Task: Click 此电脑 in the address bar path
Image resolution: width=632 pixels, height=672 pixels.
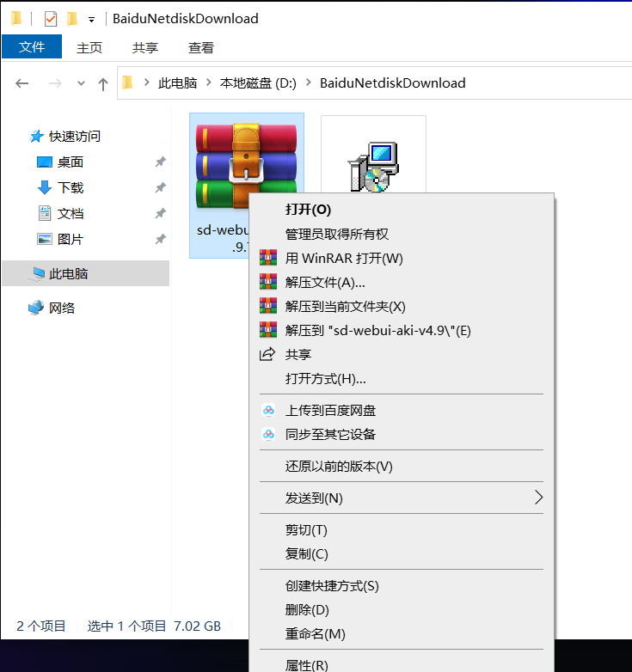Action: tap(177, 82)
